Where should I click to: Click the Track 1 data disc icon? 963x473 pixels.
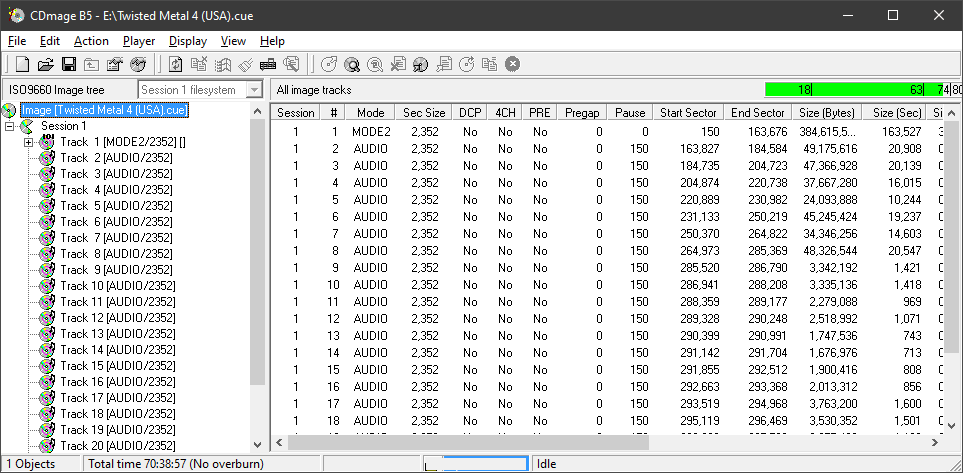click(46, 142)
